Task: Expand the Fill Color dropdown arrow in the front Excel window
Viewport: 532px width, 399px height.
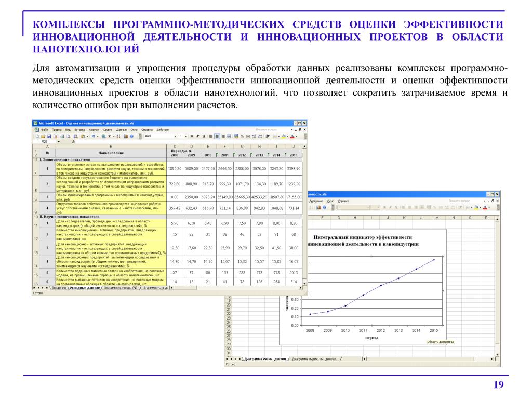Action: click(288, 136)
